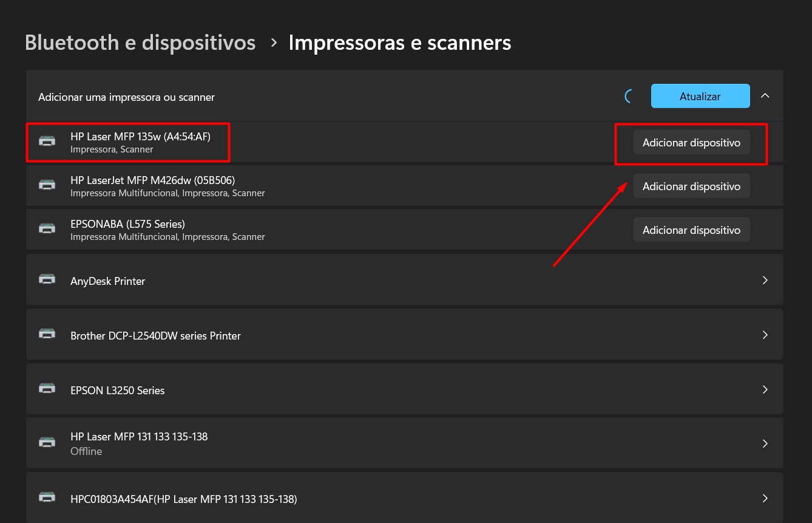Open chevron for HPC01803A454AF printer

pos(765,498)
